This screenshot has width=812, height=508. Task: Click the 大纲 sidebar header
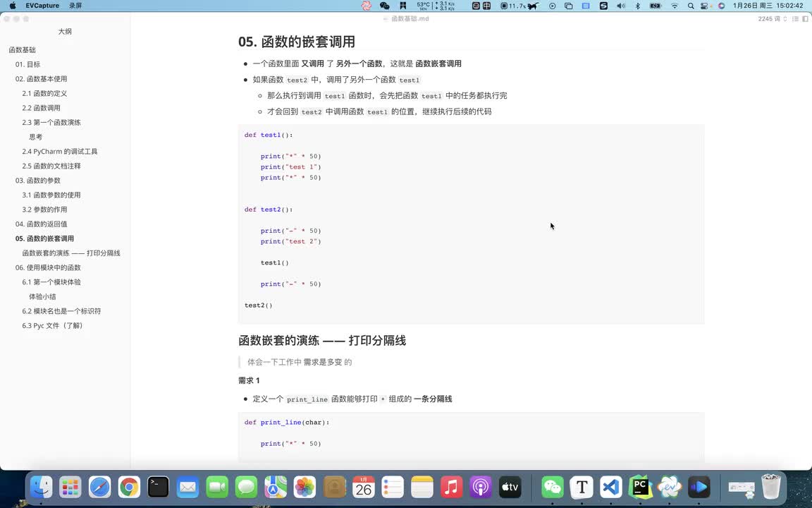click(65, 32)
